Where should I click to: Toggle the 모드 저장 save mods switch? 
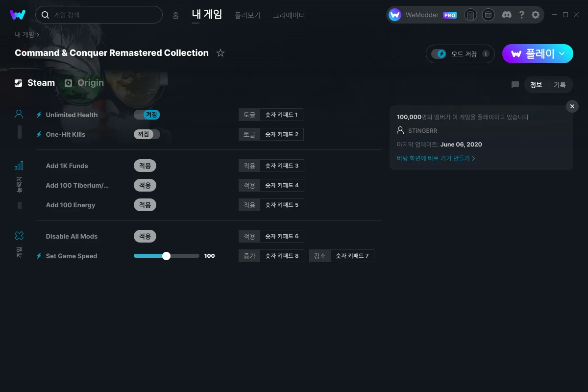(439, 54)
